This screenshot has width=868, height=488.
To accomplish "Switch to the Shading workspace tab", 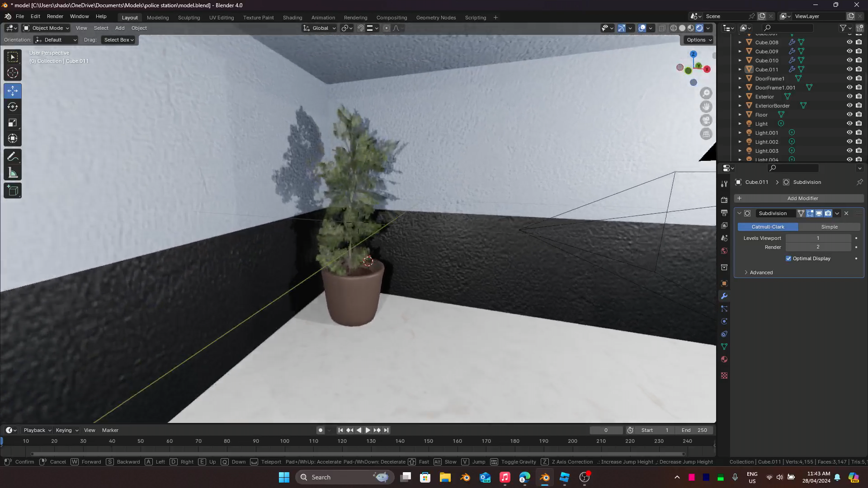I will [x=292, y=18].
